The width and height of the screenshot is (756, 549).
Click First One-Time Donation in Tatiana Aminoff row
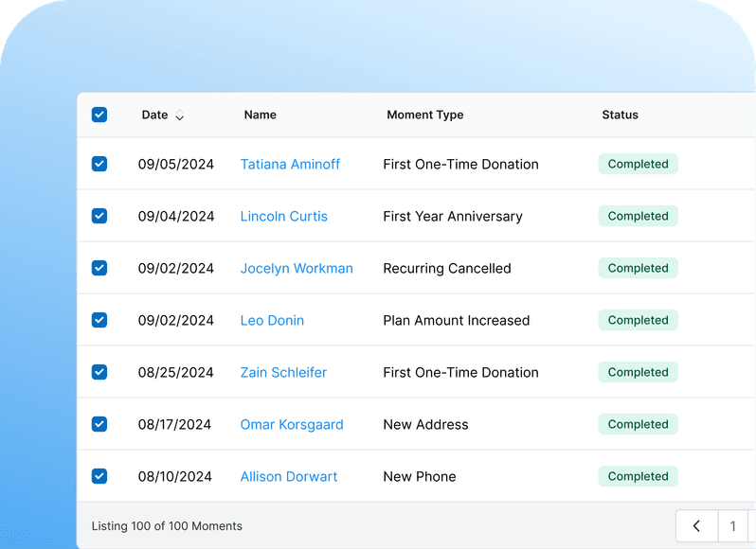click(460, 164)
